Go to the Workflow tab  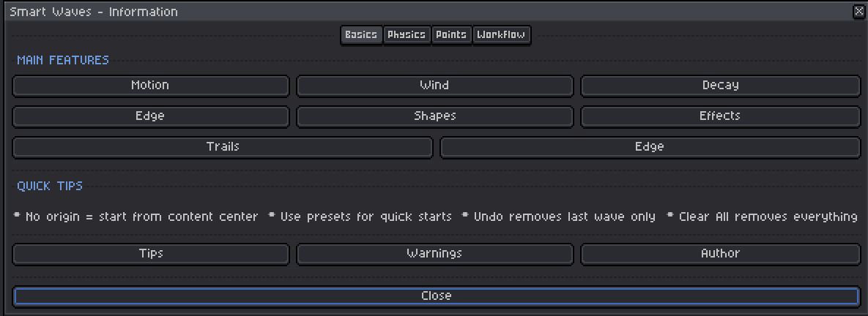pyautogui.click(x=501, y=35)
